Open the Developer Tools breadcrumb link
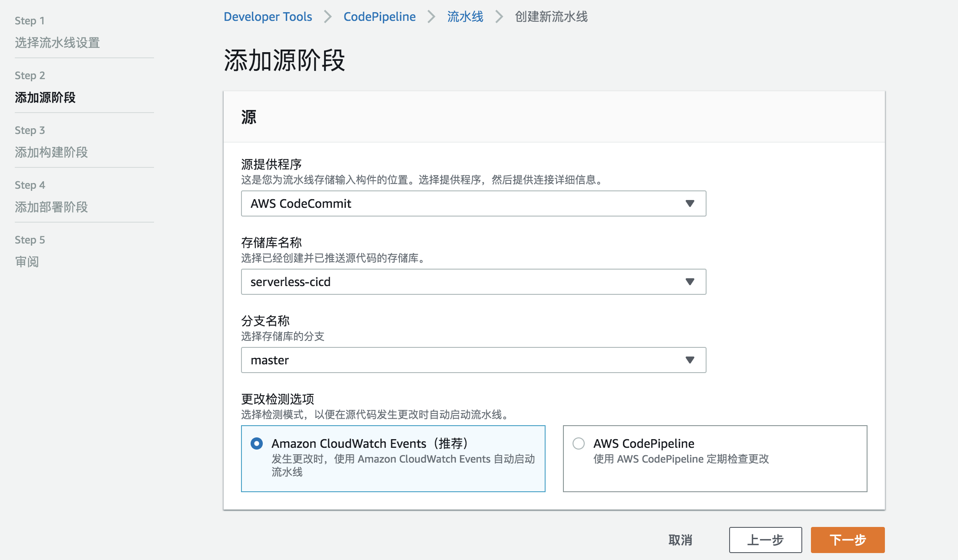The image size is (958, 560). coord(268,17)
